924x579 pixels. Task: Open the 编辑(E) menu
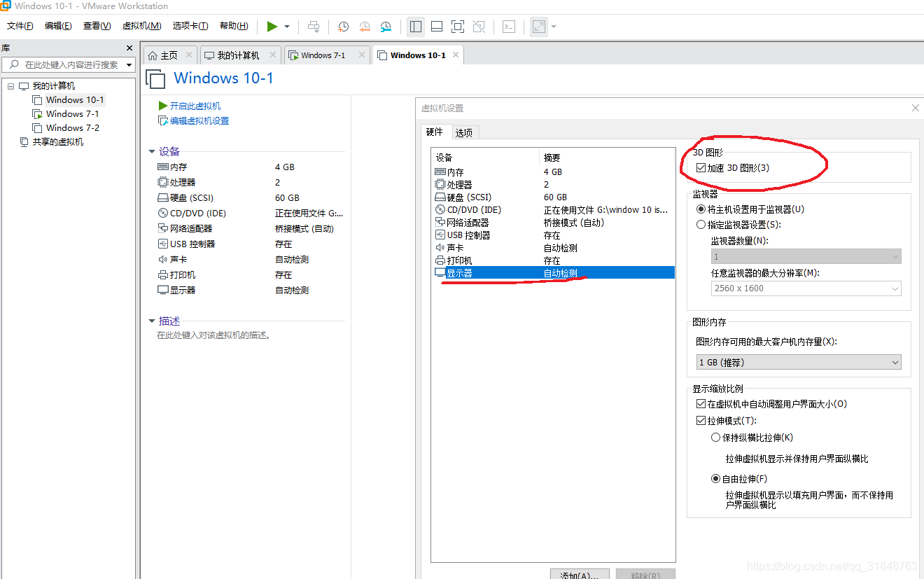(x=58, y=26)
